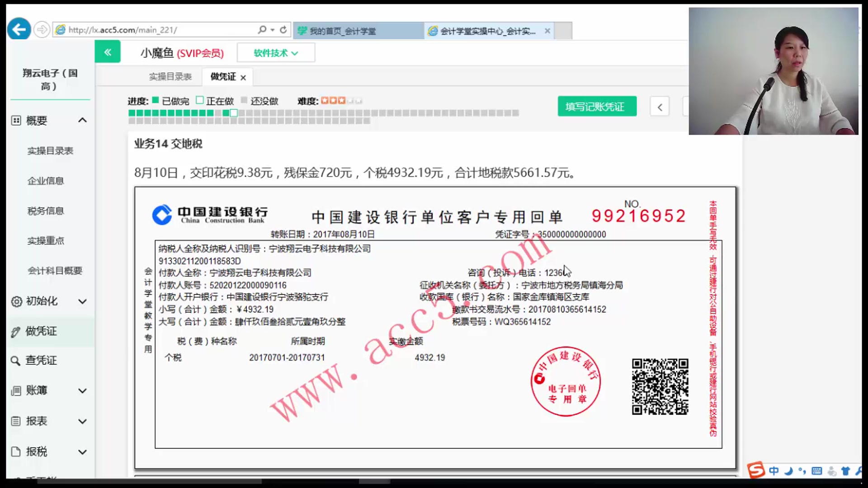Click the paid amount 4932.19 under 实缴金额
Viewport: 868px width, 488px height.
tap(430, 358)
